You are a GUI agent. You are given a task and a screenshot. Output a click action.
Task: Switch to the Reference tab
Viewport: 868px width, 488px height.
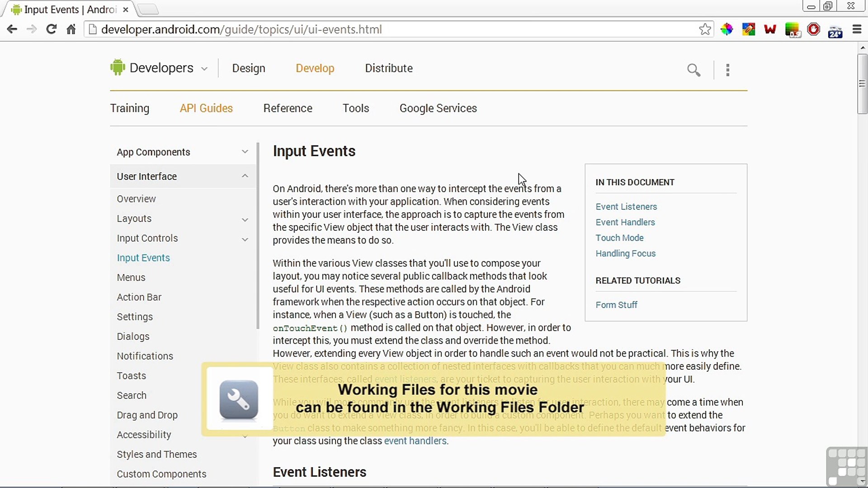[288, 108]
